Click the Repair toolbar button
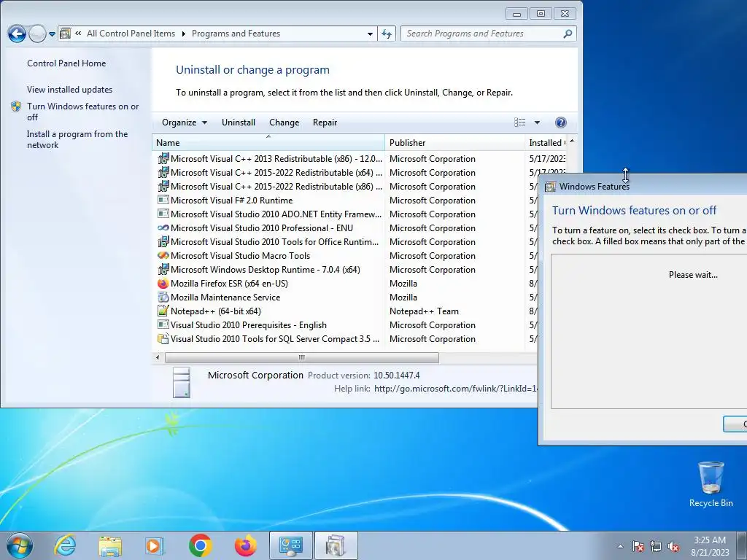 click(325, 122)
